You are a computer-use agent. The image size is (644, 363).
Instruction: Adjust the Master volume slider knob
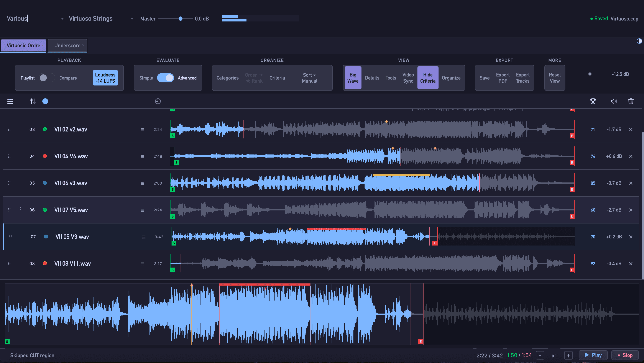181,19
